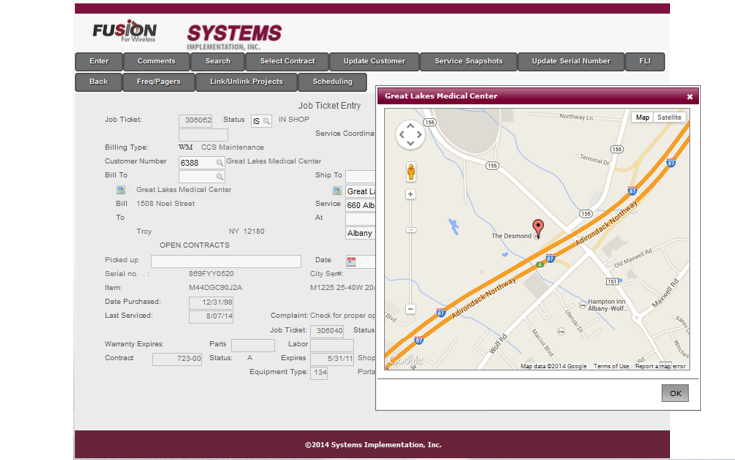735x460 pixels.
Task: Open the map icon beside the Ship To address
Action: click(x=337, y=191)
